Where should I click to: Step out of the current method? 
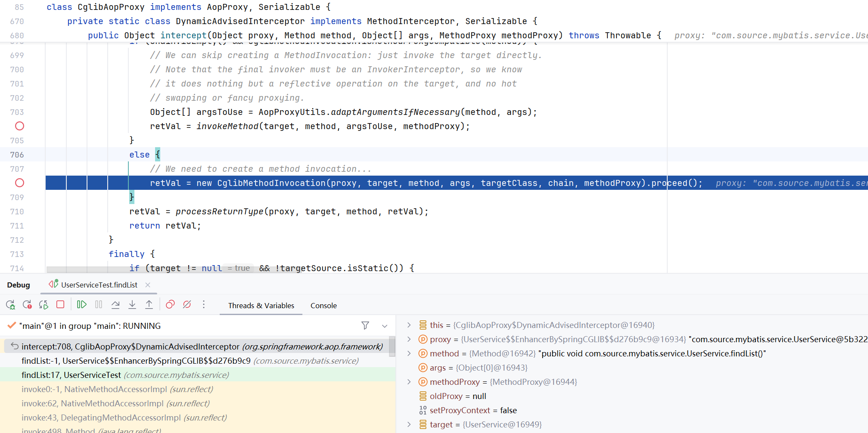(149, 305)
